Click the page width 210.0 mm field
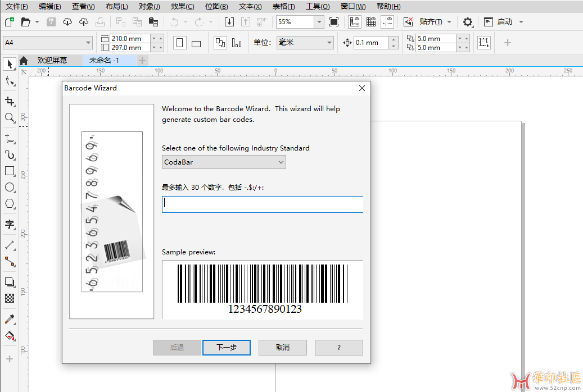 (x=130, y=38)
